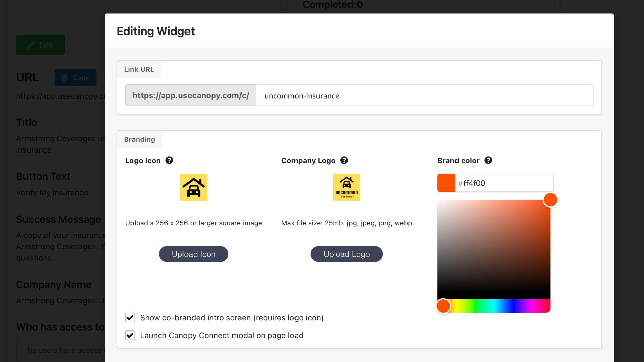Switch to the Link URL tab
The height and width of the screenshot is (362, 644).
point(139,69)
